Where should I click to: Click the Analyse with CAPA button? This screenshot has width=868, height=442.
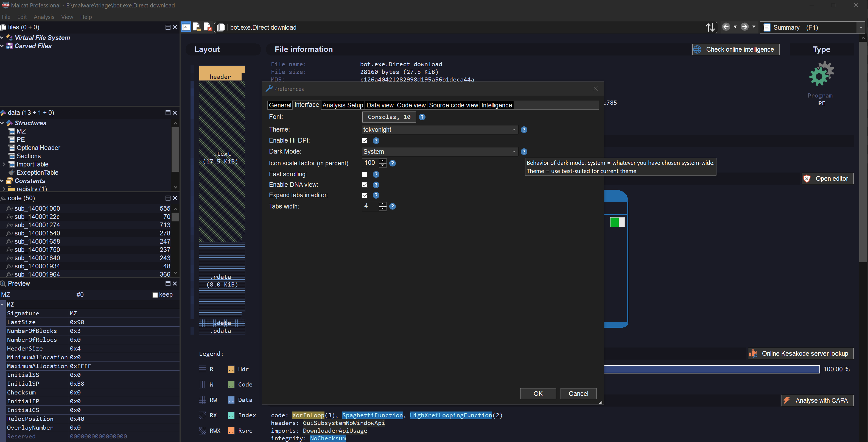[817, 401]
